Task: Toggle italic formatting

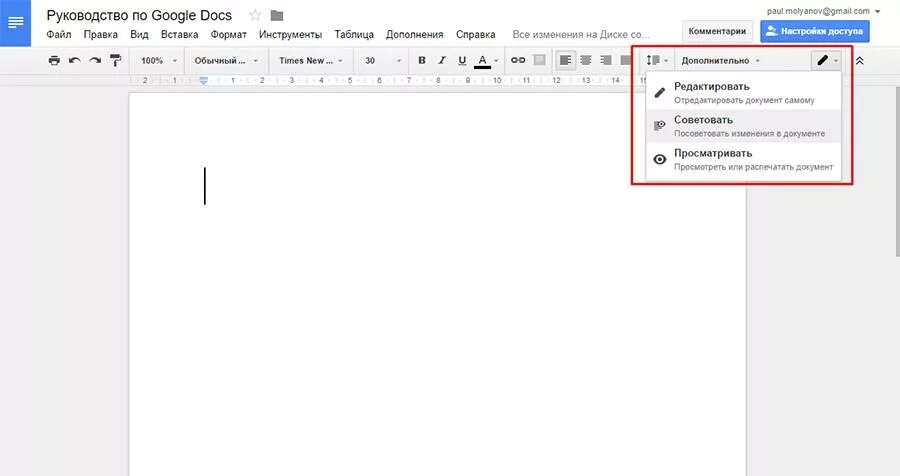Action: point(442,60)
